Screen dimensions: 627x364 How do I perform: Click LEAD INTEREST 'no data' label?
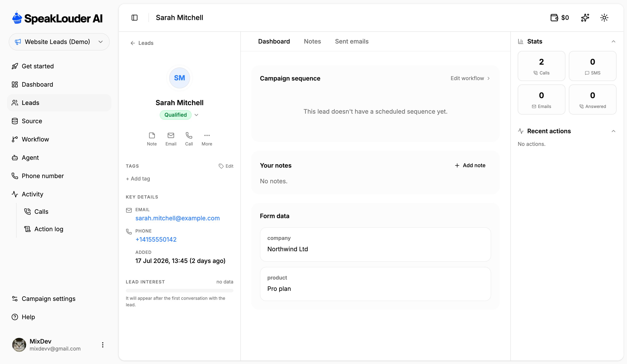225,282
